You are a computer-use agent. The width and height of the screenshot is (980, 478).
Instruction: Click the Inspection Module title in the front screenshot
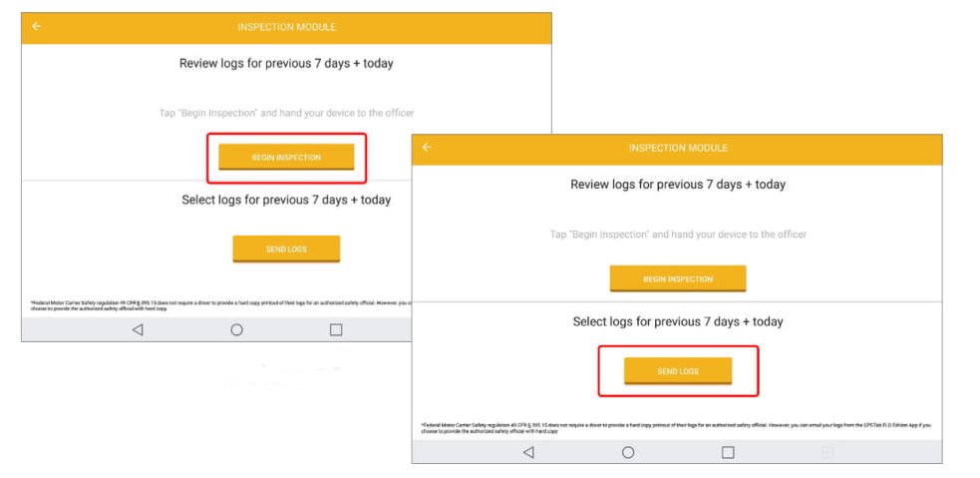[x=678, y=149]
